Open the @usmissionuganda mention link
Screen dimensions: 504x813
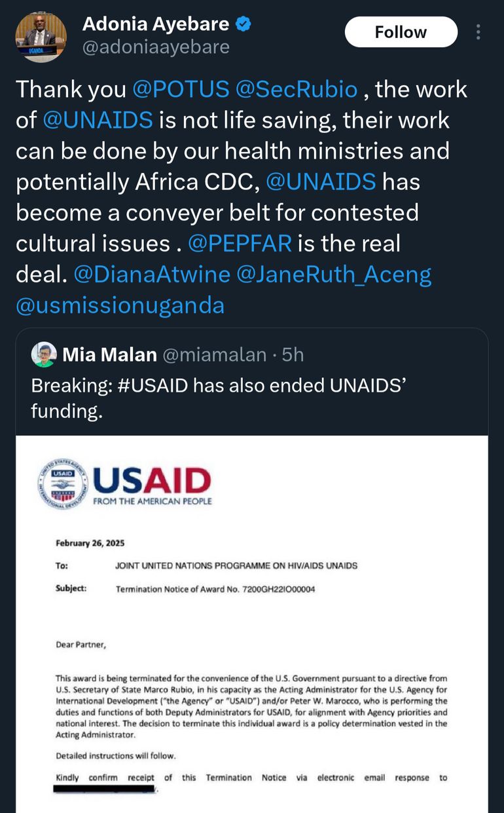tap(120, 305)
